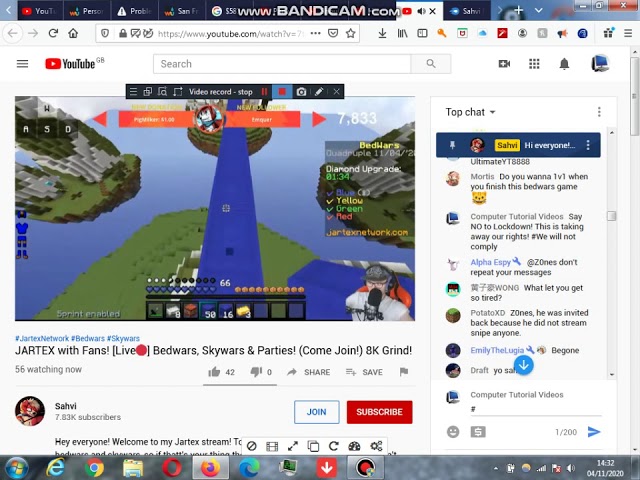Click the Firefox address bar URL
This screenshot has width=640, height=480.
point(231,33)
